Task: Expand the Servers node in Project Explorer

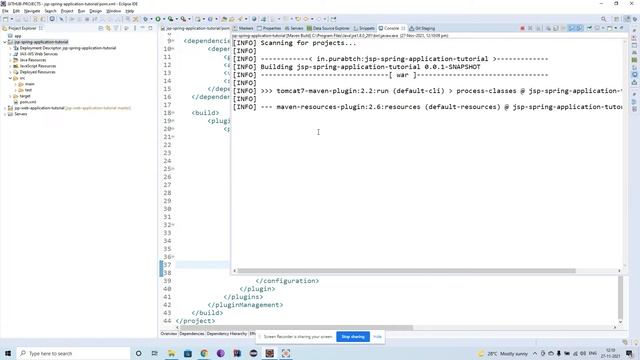Action: tap(5, 114)
